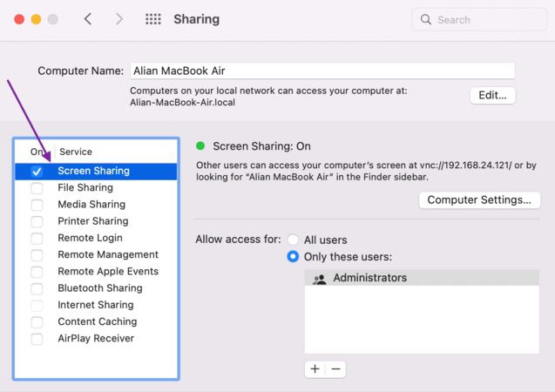Viewport: 555px width, 392px height.
Task: Click the Computer Name text field
Action: (x=322, y=71)
